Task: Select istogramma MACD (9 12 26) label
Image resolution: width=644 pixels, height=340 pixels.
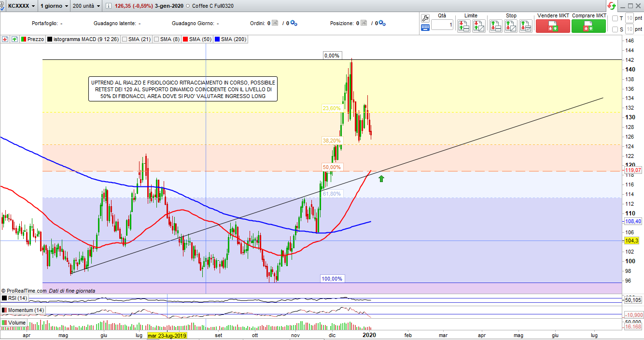Action: [x=83, y=39]
